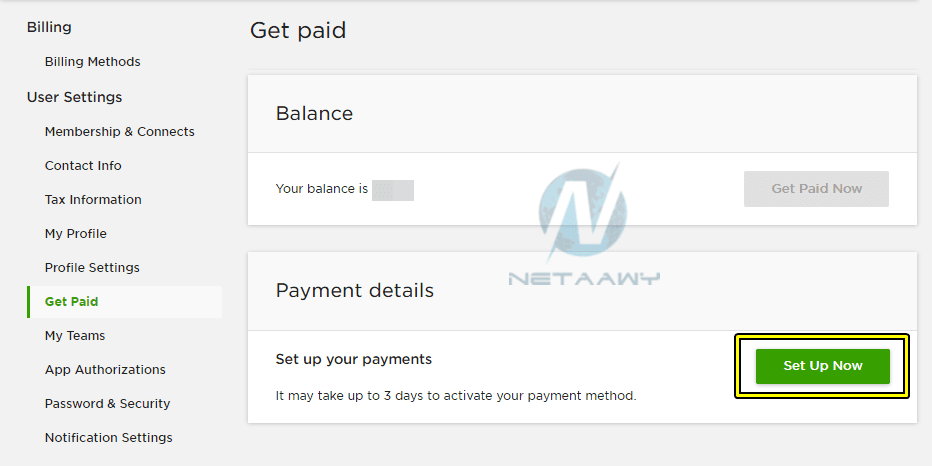932x466 pixels.
Task: Open the Contact Info section
Action: click(x=83, y=166)
